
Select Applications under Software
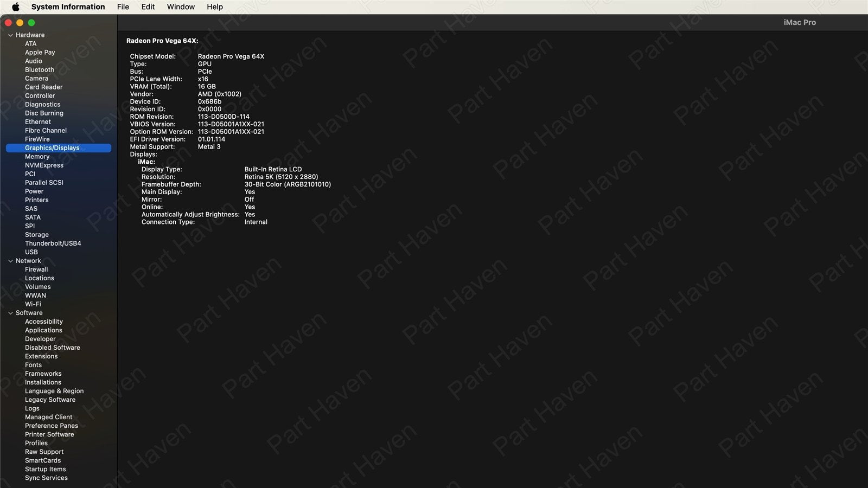point(43,330)
